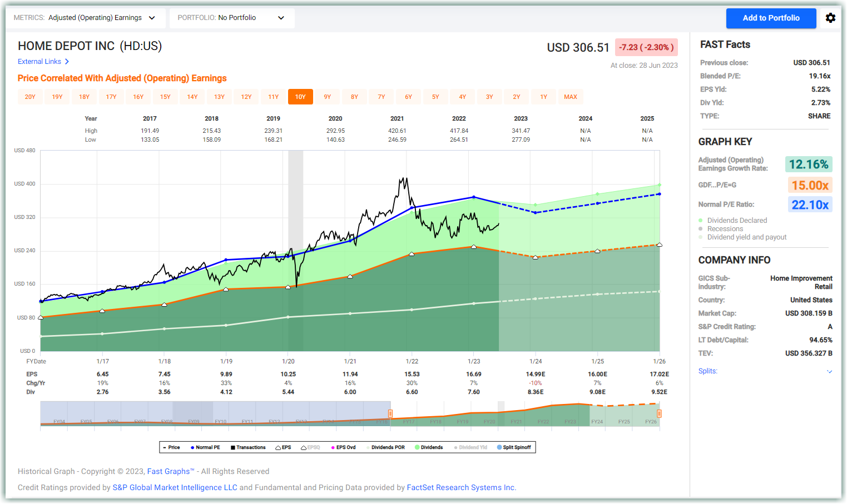
Task: Click the Normal PE legend dot
Action: pos(192,447)
